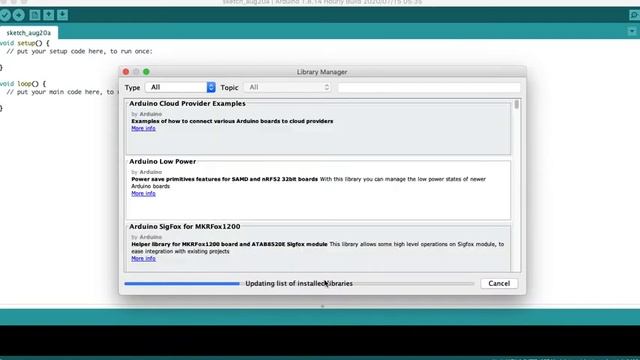The height and width of the screenshot is (360, 640).
Task: Open the Serial Monitor icon
Action: pos(634,16)
